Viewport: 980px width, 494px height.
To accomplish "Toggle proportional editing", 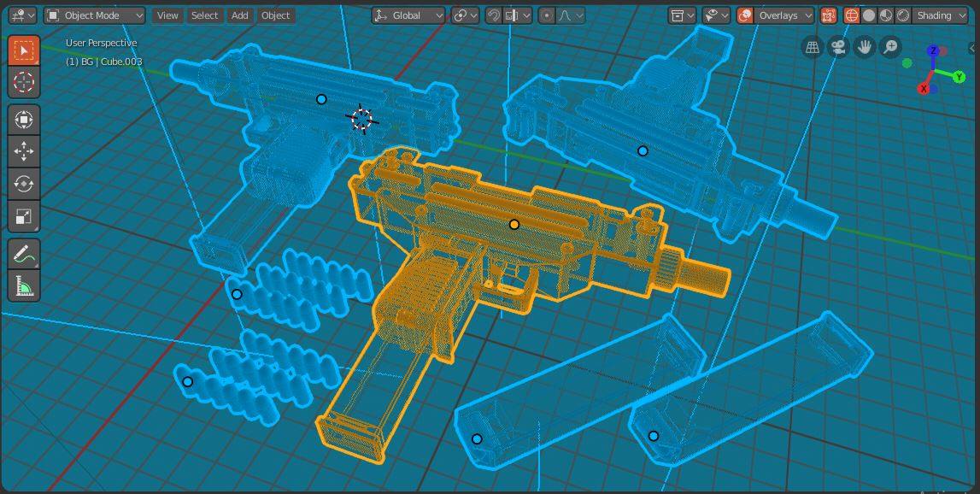I will coord(547,15).
